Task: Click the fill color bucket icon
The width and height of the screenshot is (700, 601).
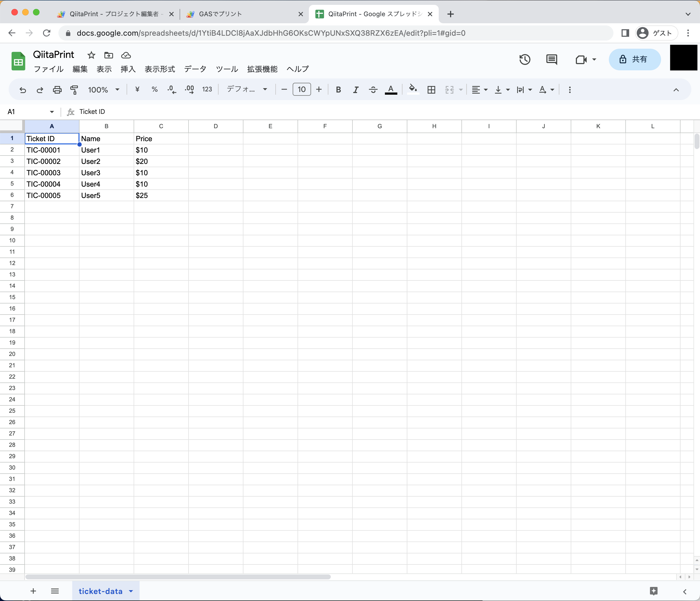Action: coord(412,89)
